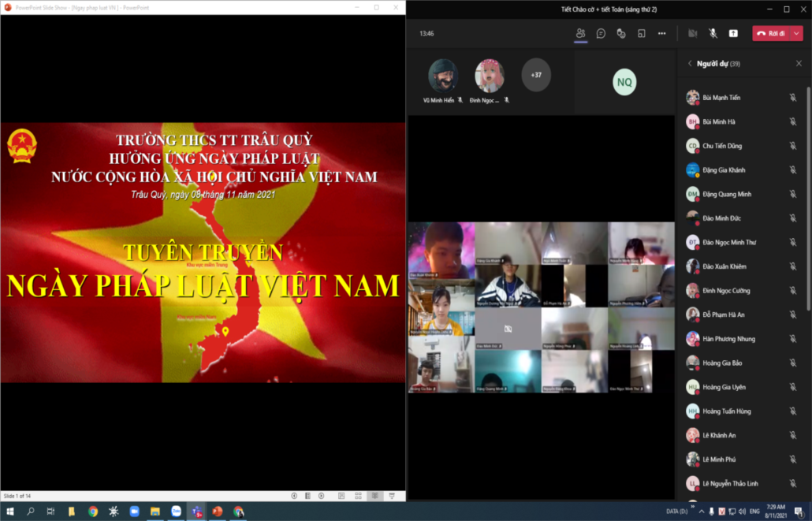Viewport: 812px width, 521px height.
Task: Toggle the participants panel icon
Action: pos(580,34)
